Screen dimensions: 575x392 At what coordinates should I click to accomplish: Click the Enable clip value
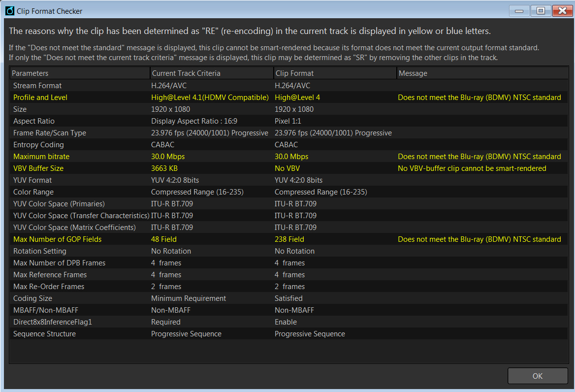click(286, 322)
